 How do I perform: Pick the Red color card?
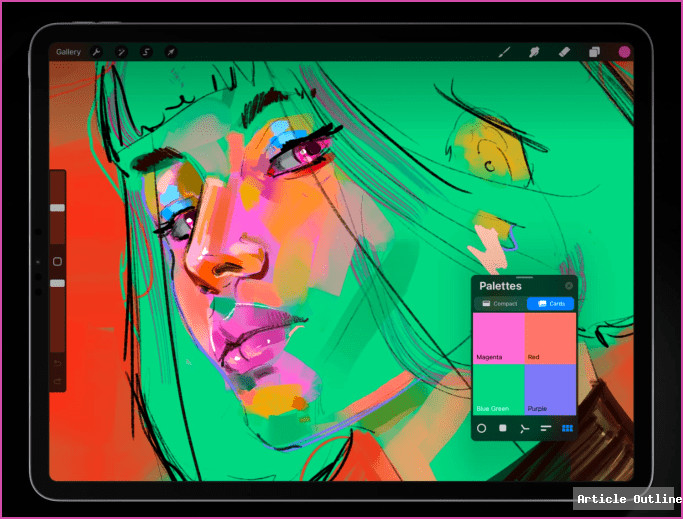click(550, 337)
